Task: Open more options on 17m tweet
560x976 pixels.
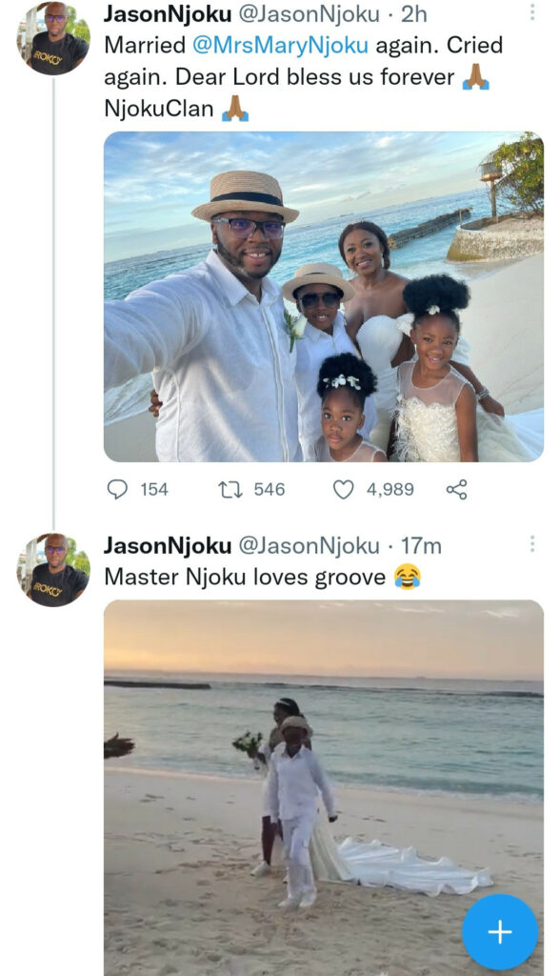Action: (532, 543)
